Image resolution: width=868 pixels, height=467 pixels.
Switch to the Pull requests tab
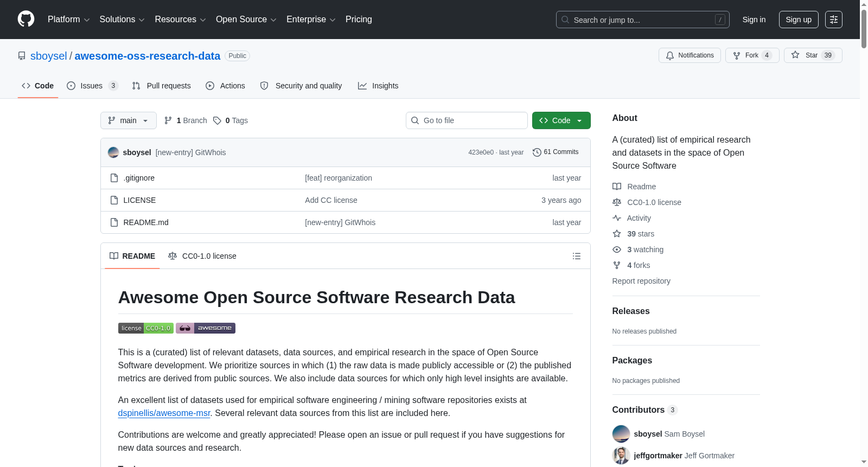pyautogui.click(x=162, y=86)
